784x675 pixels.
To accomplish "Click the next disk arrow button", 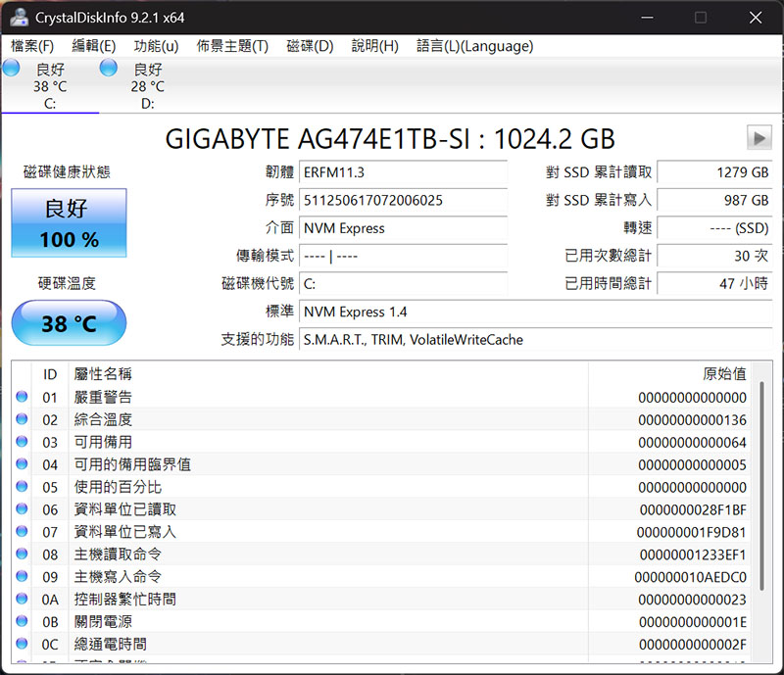I will coord(759,137).
